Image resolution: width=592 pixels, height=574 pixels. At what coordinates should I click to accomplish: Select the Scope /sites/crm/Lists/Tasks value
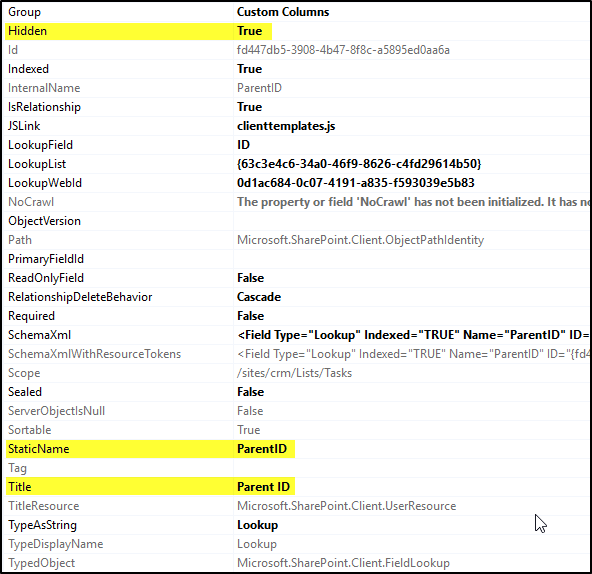pyautogui.click(x=294, y=373)
